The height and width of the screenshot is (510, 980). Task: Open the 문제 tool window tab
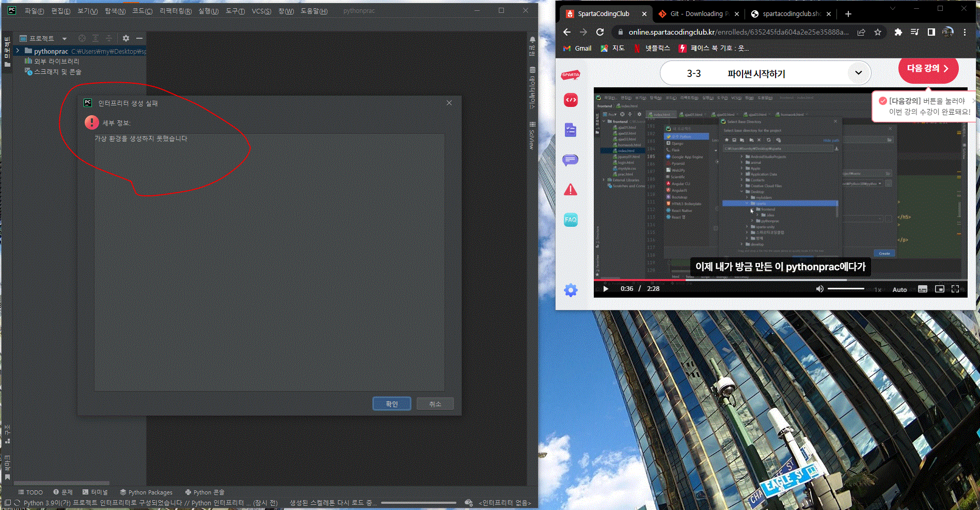pyautogui.click(x=63, y=492)
